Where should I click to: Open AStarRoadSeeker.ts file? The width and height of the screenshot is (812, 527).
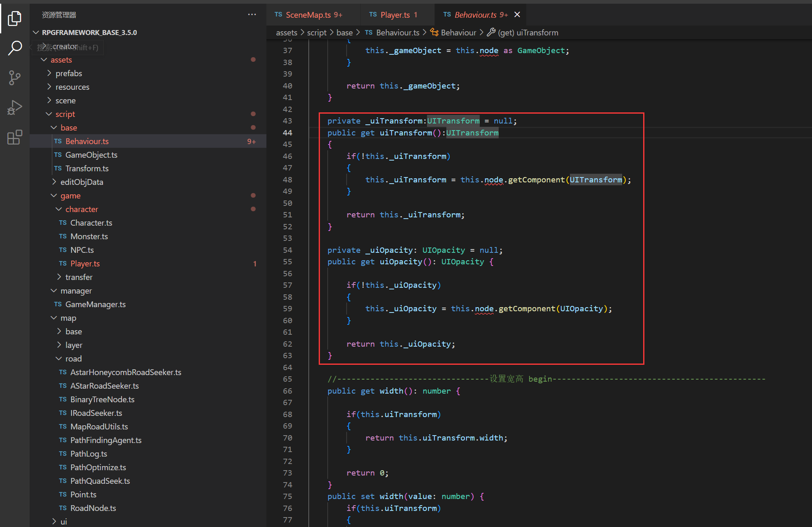coord(104,386)
